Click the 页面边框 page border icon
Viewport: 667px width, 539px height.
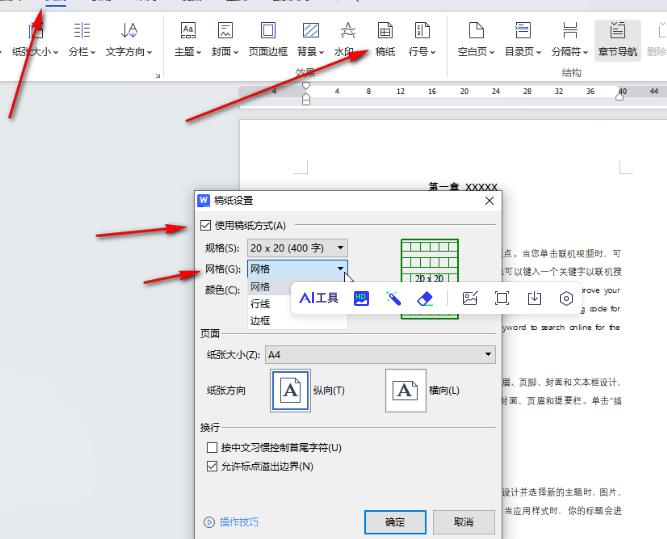click(268, 31)
